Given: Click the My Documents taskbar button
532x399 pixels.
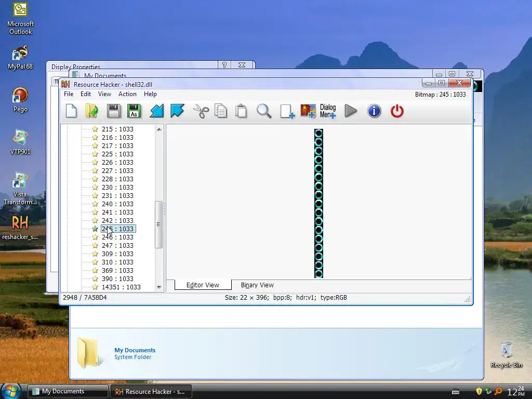Looking at the screenshot, I should pos(68,391).
